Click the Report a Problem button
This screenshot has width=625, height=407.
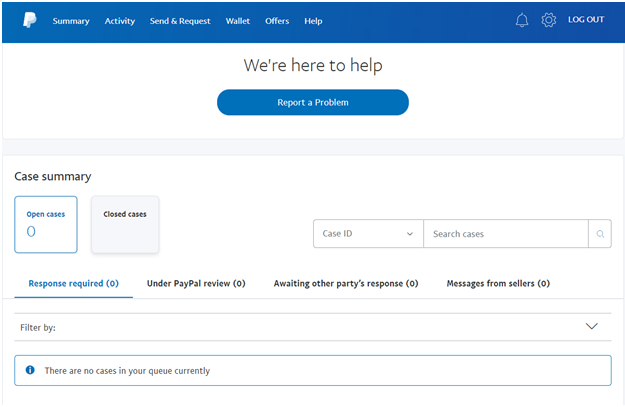pyautogui.click(x=313, y=102)
